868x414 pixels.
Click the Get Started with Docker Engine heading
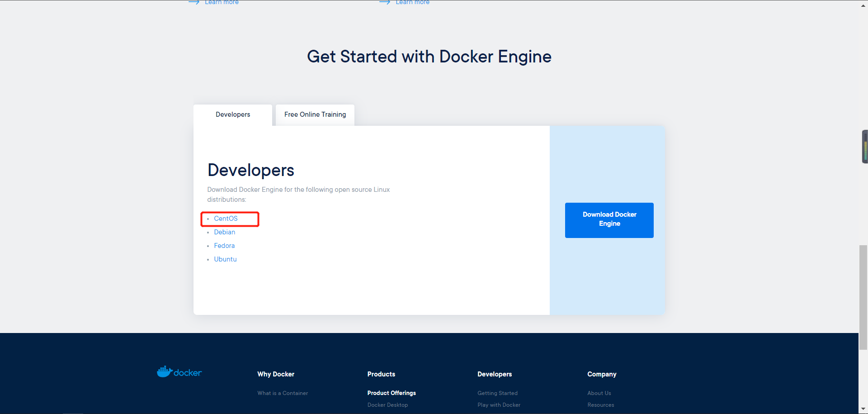point(429,57)
